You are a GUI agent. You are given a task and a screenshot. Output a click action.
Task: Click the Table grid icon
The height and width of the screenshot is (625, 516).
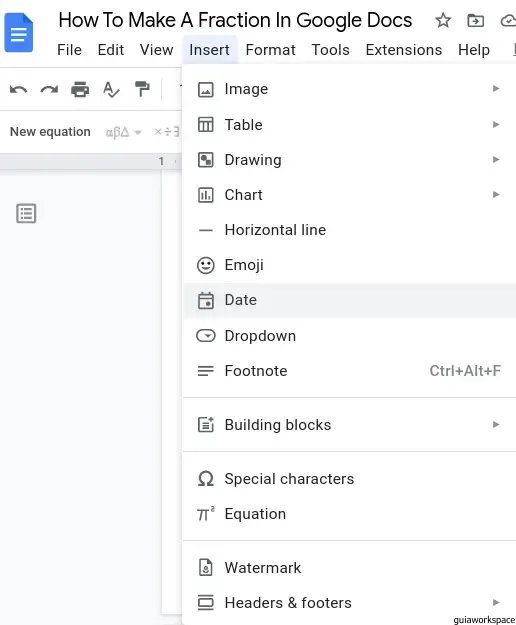pyautogui.click(x=206, y=125)
